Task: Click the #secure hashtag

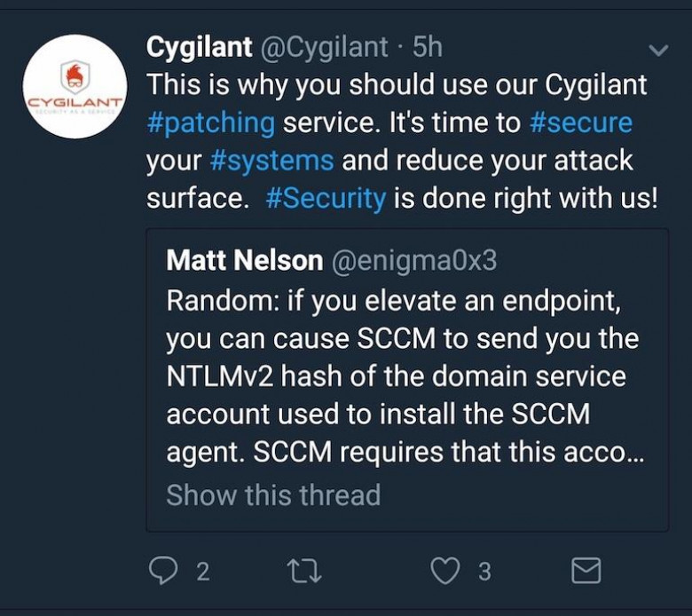Action: 581,122
